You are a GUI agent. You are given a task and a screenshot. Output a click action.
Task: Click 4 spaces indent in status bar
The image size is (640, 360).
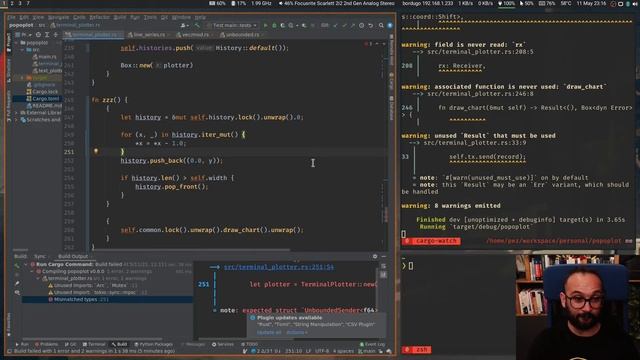pyautogui.click(x=343, y=351)
